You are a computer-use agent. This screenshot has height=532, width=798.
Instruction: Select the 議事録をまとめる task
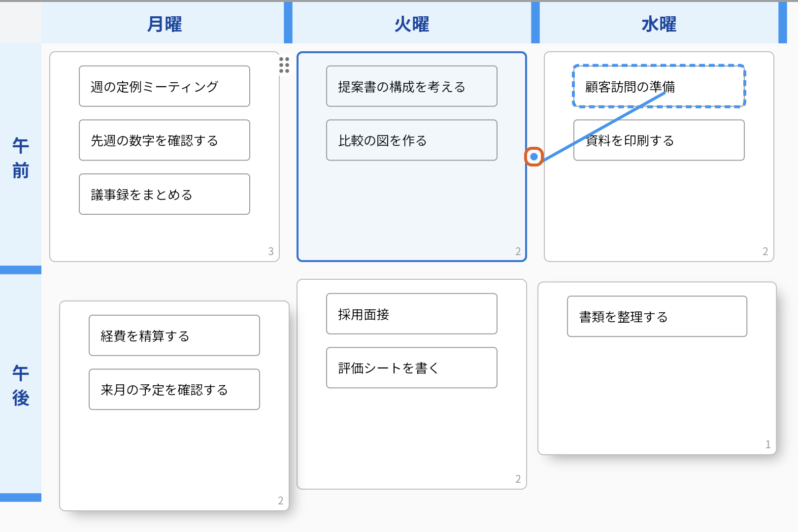pos(165,194)
